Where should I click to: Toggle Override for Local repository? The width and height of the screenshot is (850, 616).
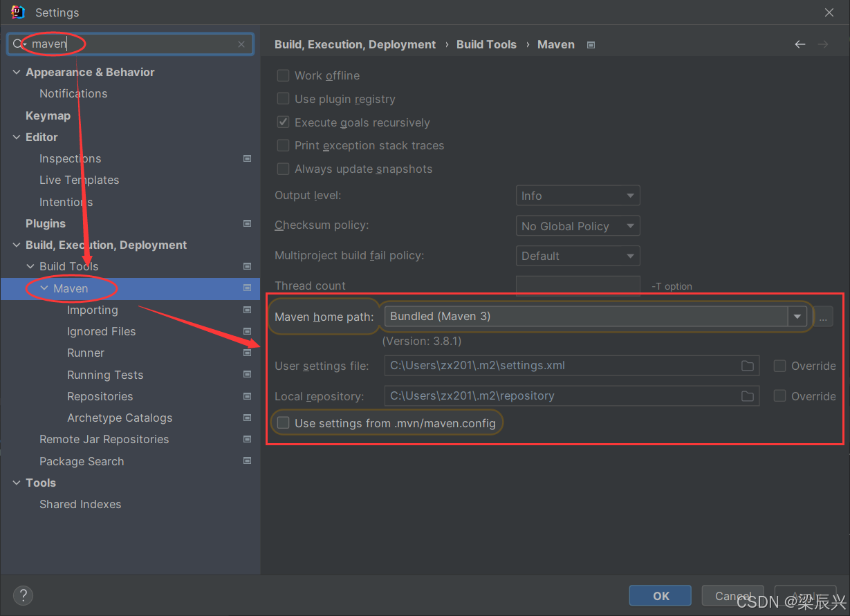(779, 396)
